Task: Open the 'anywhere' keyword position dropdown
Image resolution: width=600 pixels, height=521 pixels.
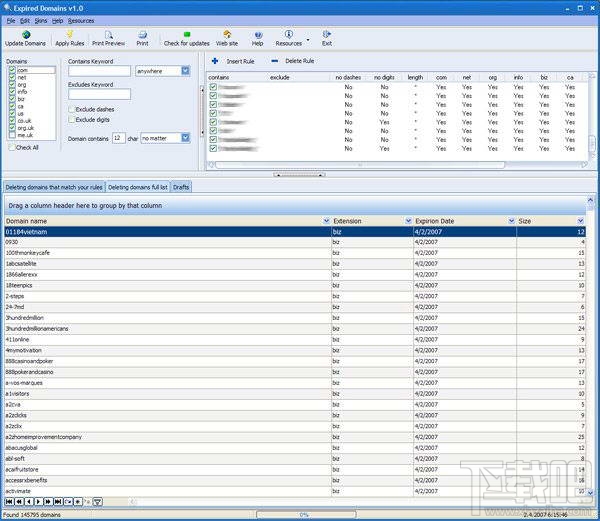Action: click(185, 71)
